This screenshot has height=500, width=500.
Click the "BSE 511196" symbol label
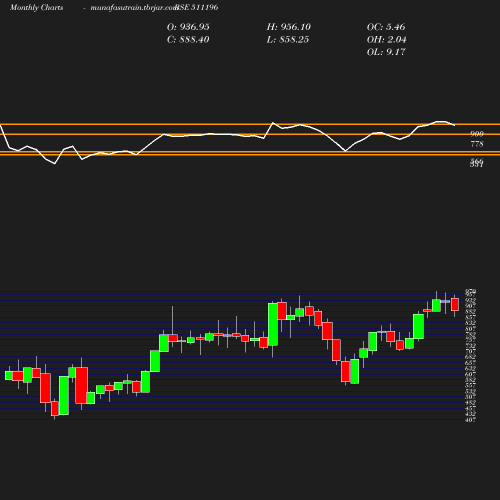pos(197,8)
